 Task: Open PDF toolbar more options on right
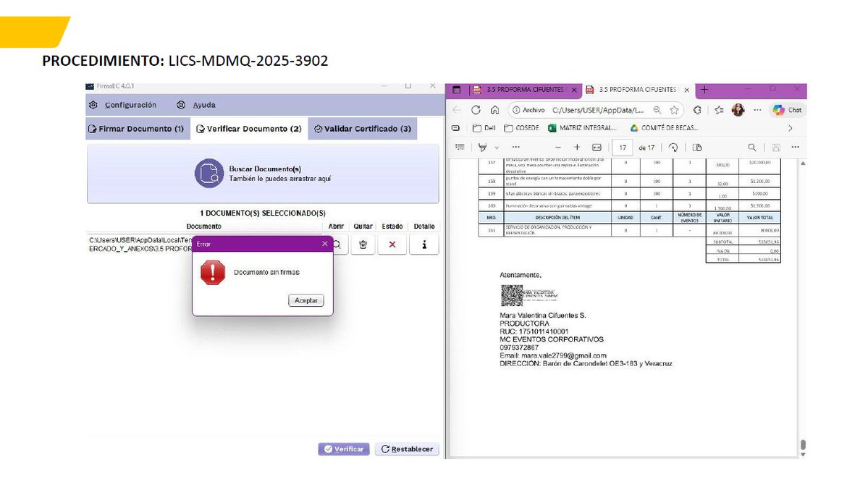[795, 147]
